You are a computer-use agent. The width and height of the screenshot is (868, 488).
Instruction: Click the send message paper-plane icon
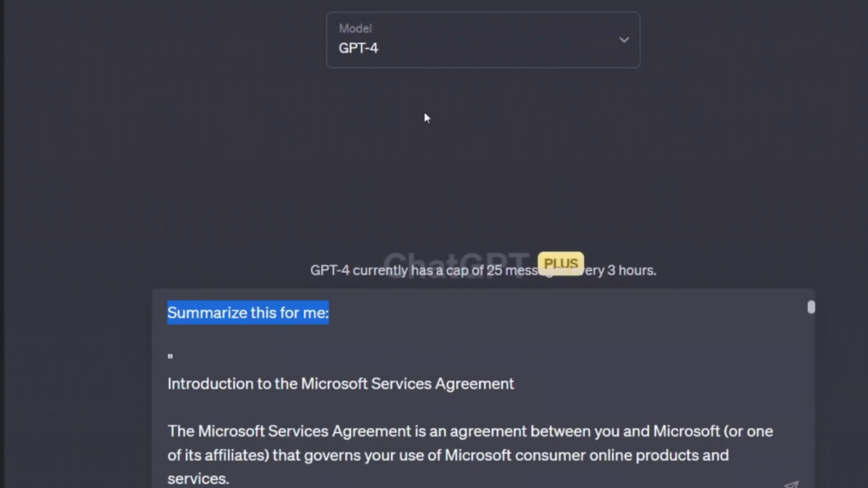tap(790, 485)
